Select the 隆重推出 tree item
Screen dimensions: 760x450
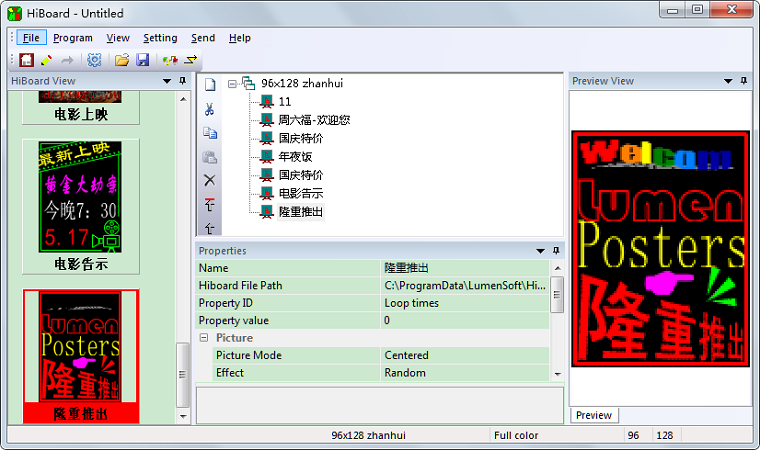(301, 212)
